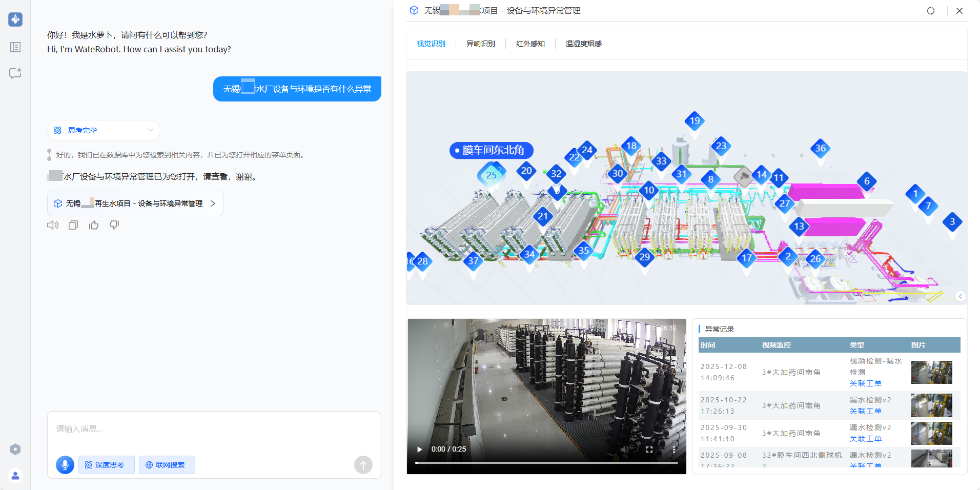Switch to the 红外感知 tab

coord(530,44)
